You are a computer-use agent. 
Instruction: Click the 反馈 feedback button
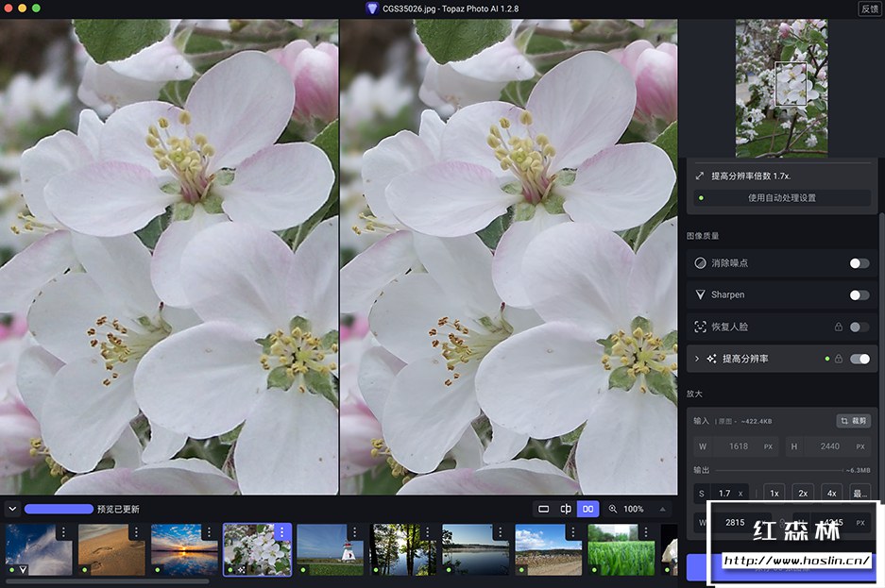[869, 8]
